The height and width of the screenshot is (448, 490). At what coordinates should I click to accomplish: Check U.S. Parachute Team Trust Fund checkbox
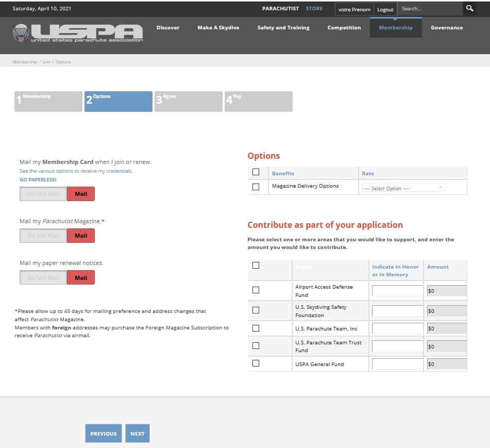coord(256,346)
